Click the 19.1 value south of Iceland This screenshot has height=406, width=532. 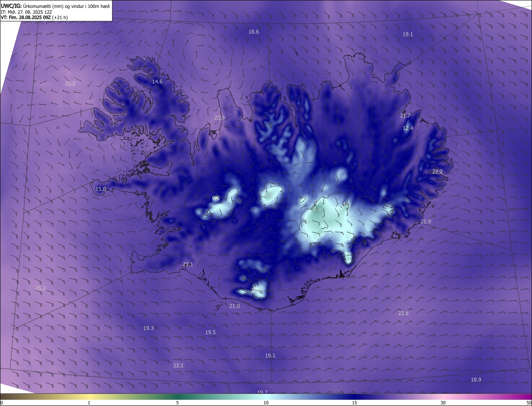270,355
